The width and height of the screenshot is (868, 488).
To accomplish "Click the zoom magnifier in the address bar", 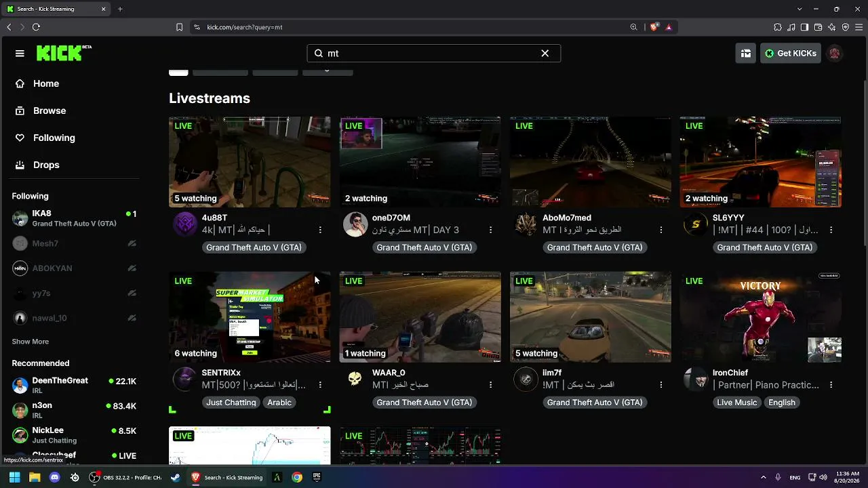I will [x=634, y=27].
